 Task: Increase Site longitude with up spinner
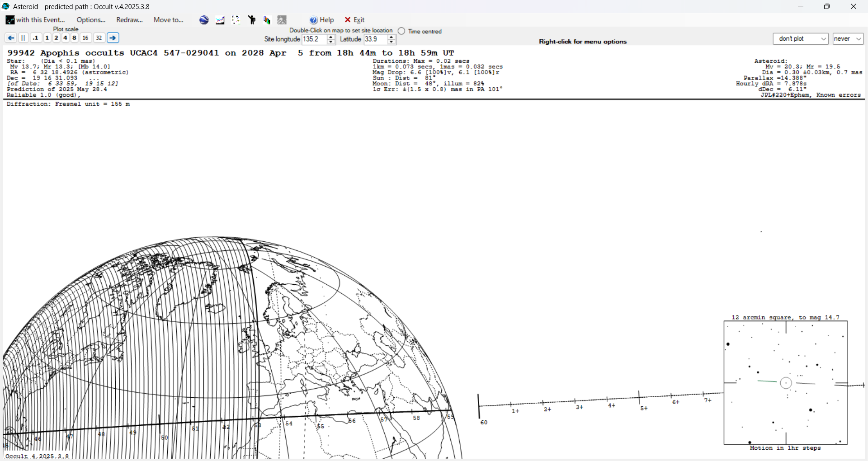[x=331, y=37]
